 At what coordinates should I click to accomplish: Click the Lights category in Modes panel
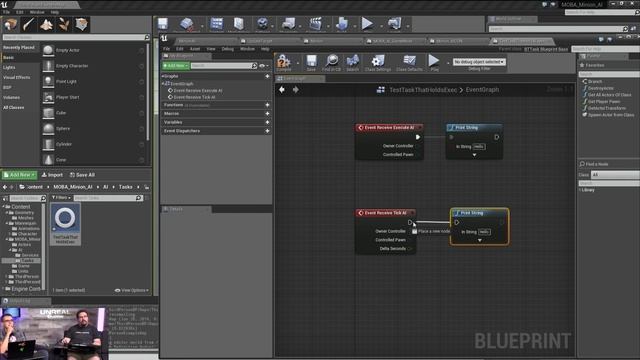[x=9, y=67]
